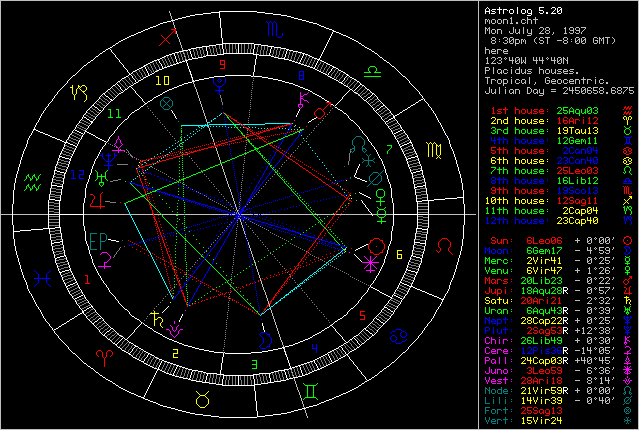Image resolution: width=639 pixels, height=430 pixels.
Task: Select the yellow Capricorn glyph on the zodiac ring
Action: tap(79, 93)
